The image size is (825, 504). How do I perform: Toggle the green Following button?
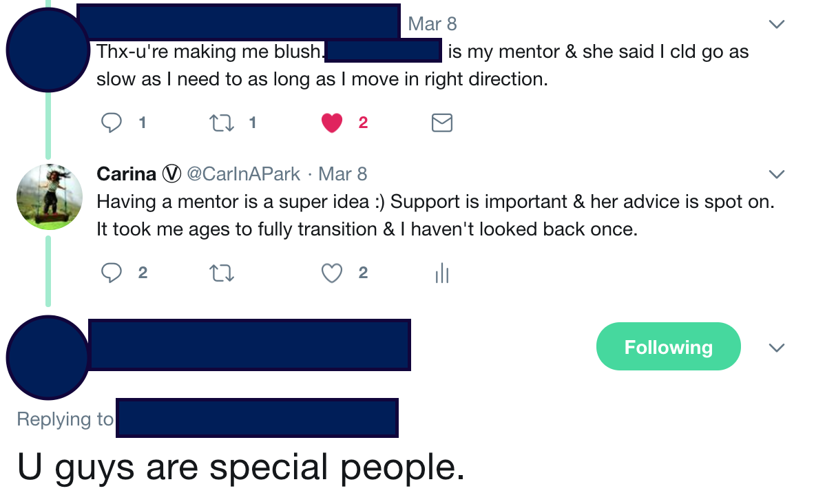pos(668,347)
